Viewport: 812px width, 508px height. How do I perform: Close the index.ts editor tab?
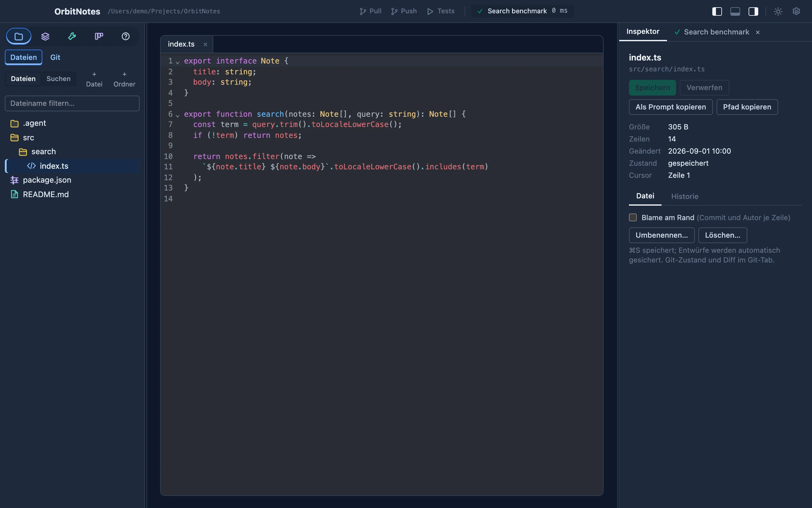point(205,44)
